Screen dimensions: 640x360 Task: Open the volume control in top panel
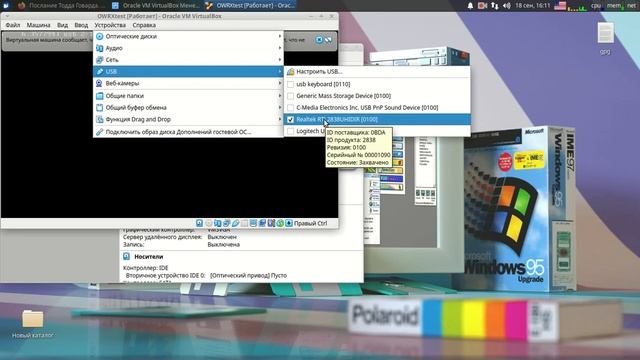pos(507,6)
